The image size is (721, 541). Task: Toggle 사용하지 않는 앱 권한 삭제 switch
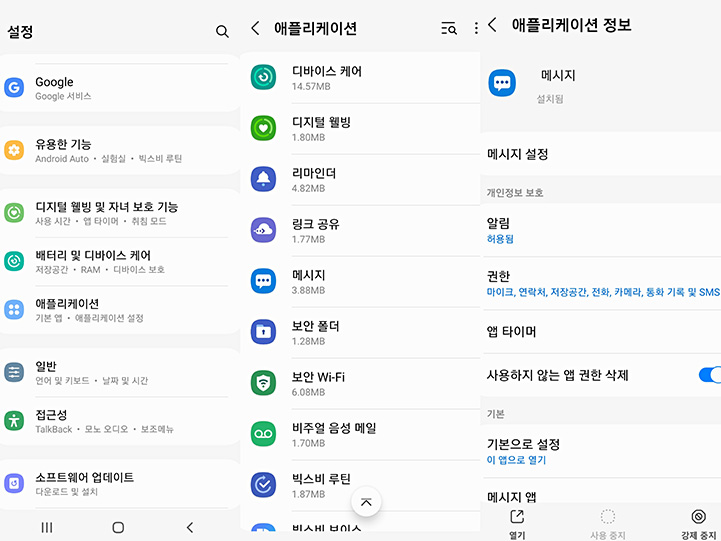(x=710, y=375)
